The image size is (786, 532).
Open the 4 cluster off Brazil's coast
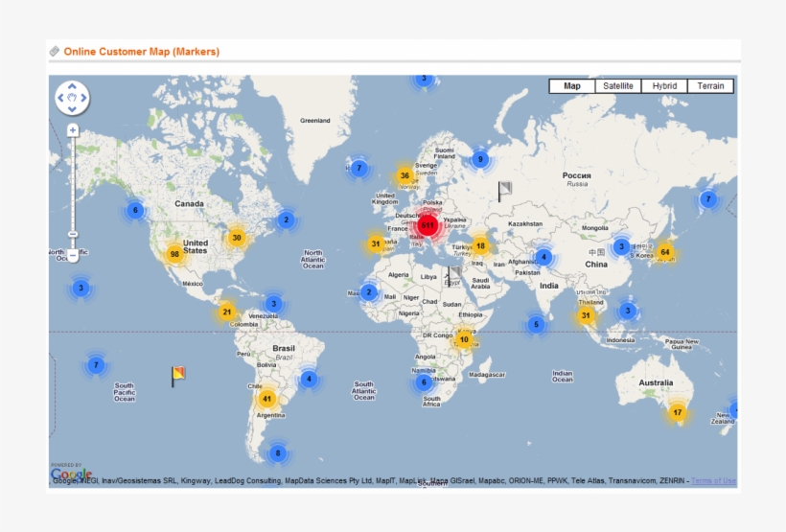click(309, 379)
